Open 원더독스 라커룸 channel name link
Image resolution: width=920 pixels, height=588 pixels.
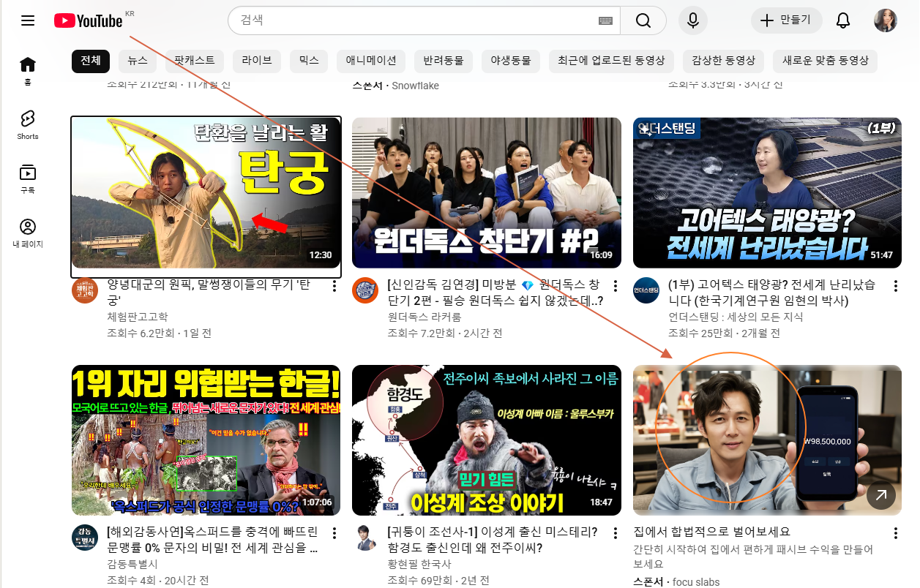425,317
